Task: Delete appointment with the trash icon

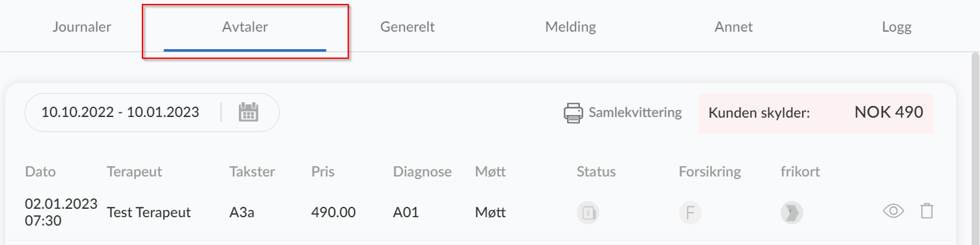Action: pos(928,211)
